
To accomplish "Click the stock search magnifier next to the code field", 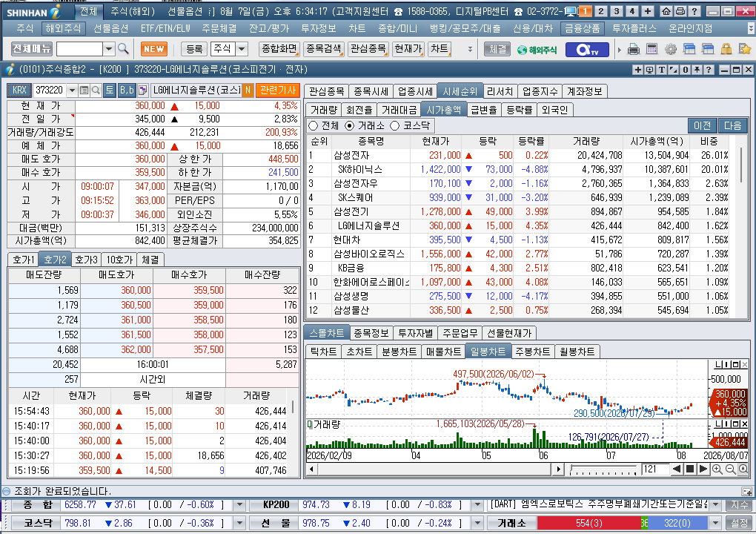I will pyautogui.click(x=96, y=90).
